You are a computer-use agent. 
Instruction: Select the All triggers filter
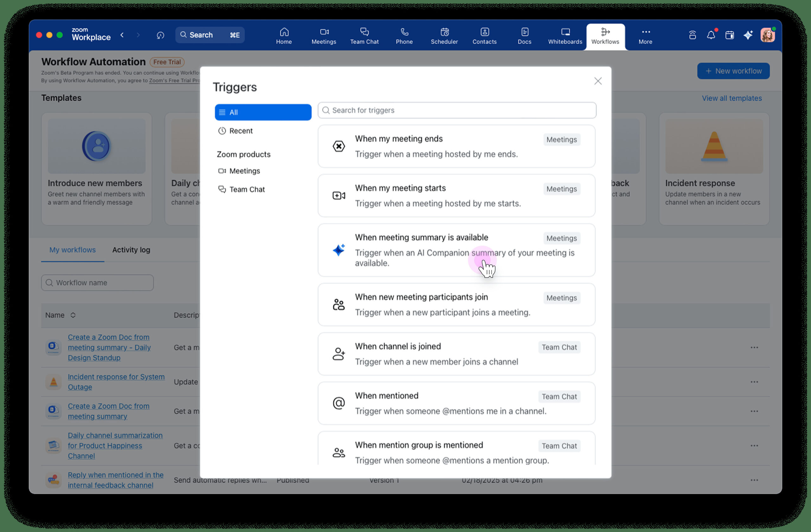(x=263, y=112)
